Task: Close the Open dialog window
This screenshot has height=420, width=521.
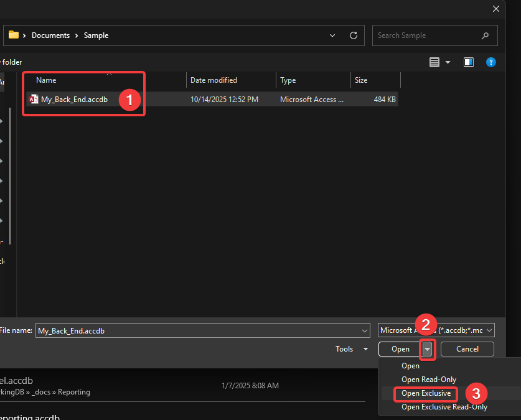Action: [x=496, y=9]
